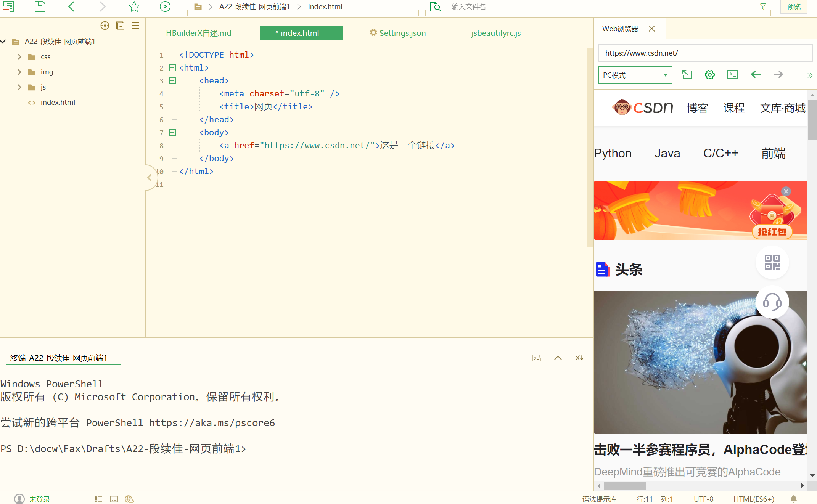Open the browser settings gear
Screen dimensions: 817x504
pos(709,75)
